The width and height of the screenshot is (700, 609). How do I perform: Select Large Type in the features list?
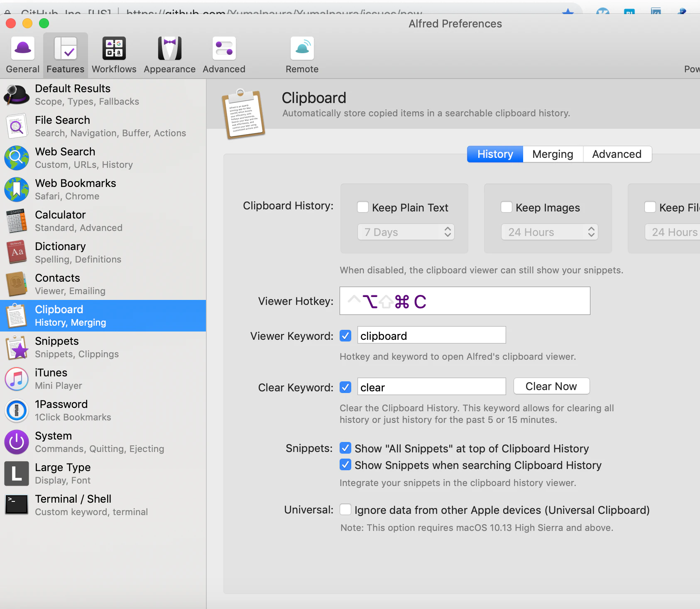[x=103, y=474]
